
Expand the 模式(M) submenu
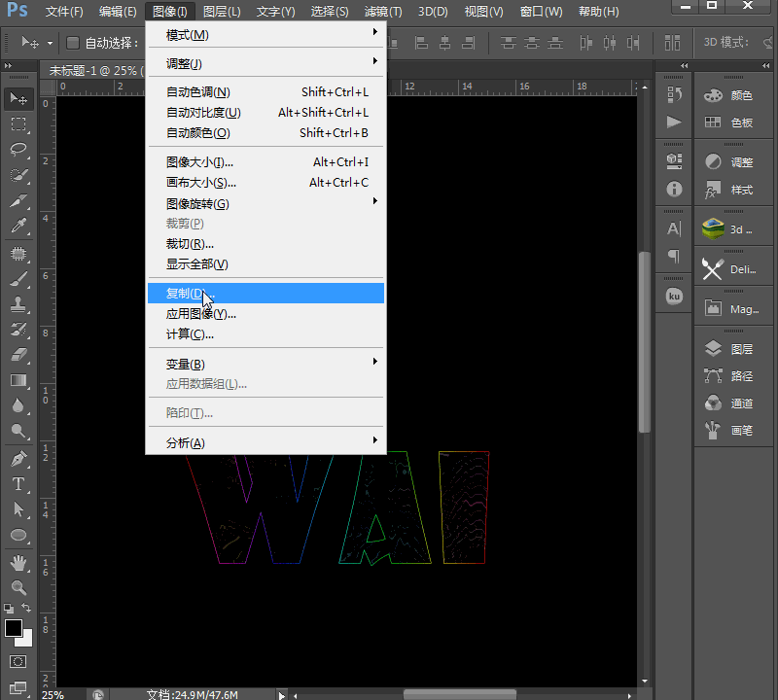[x=265, y=35]
